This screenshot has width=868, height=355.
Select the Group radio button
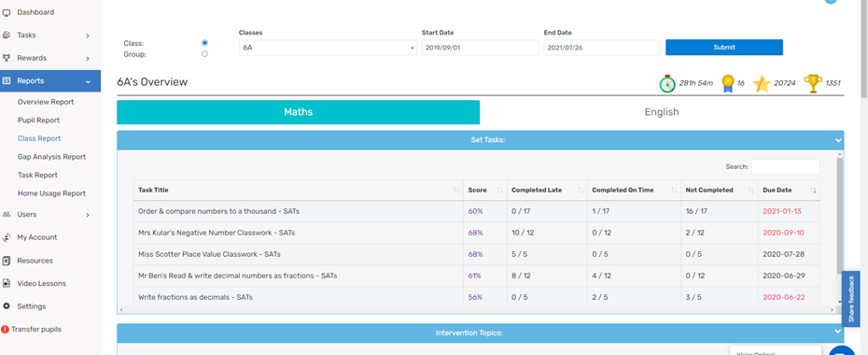(x=204, y=54)
